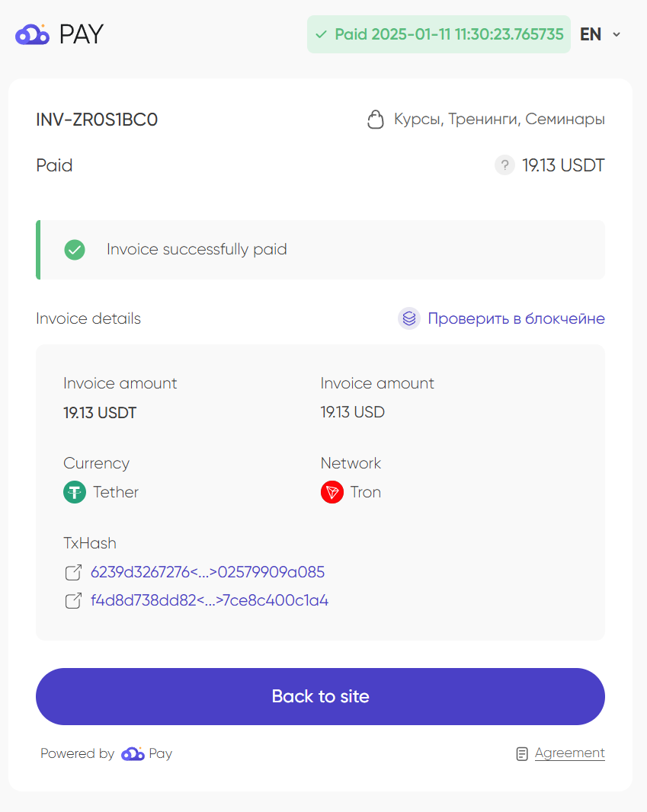647x812 pixels.
Task: Click the green Paid status badge
Action: [439, 34]
